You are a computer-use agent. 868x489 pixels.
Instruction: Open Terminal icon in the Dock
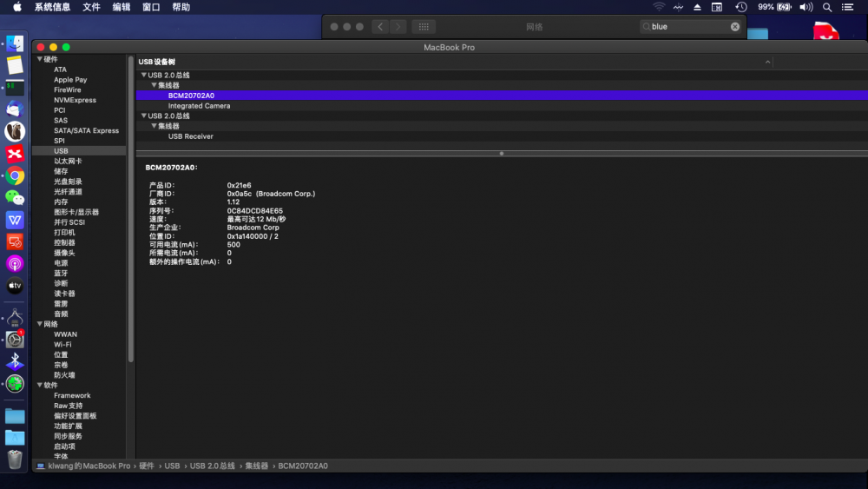click(x=15, y=87)
